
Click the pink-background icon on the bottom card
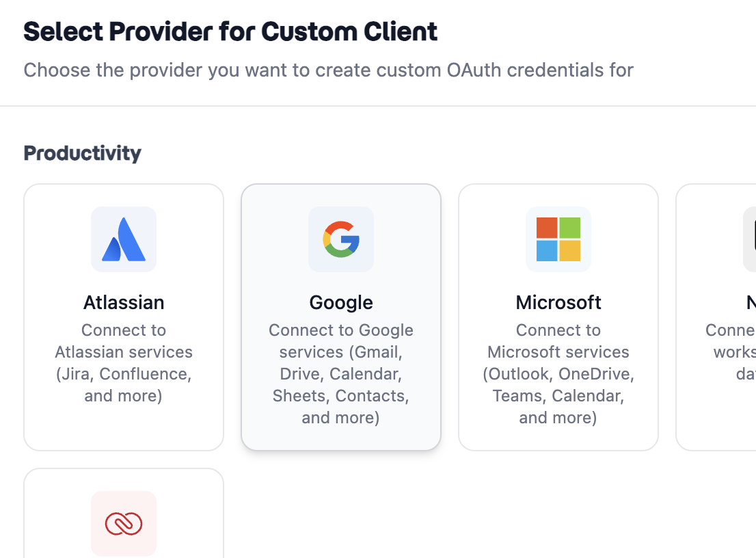coord(123,523)
